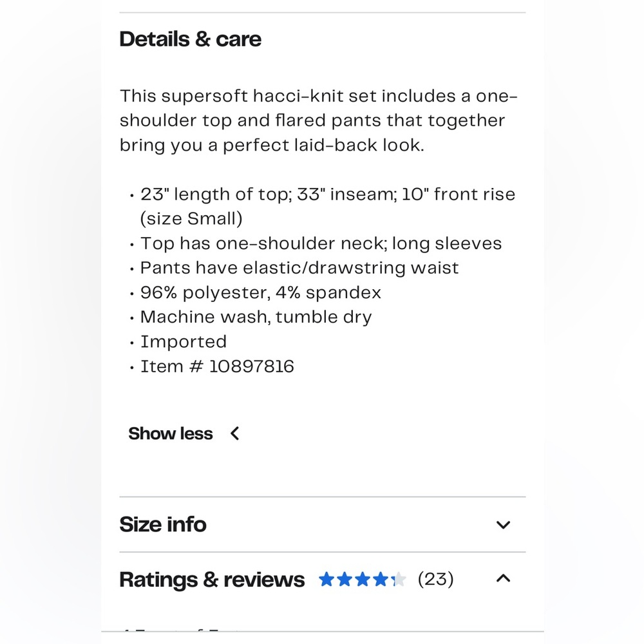
Task: Open the (23) reviews count
Action: tap(436, 579)
